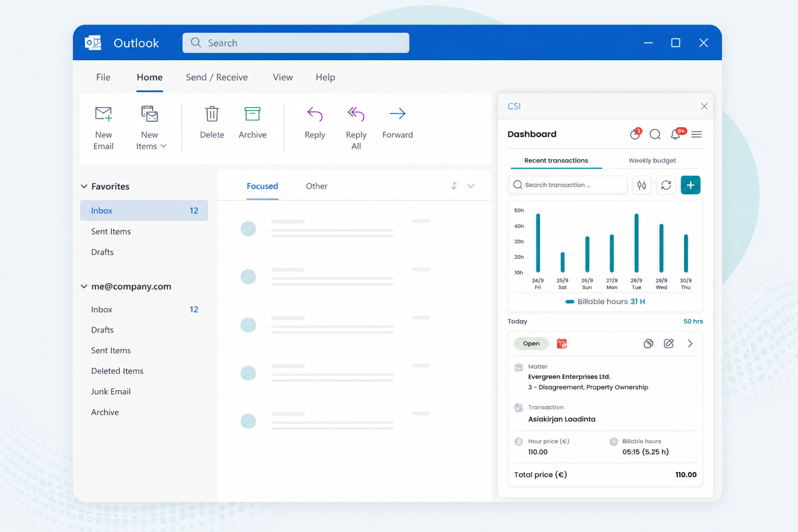Add a new transaction with plus button
The height and width of the screenshot is (532, 798).
[690, 185]
